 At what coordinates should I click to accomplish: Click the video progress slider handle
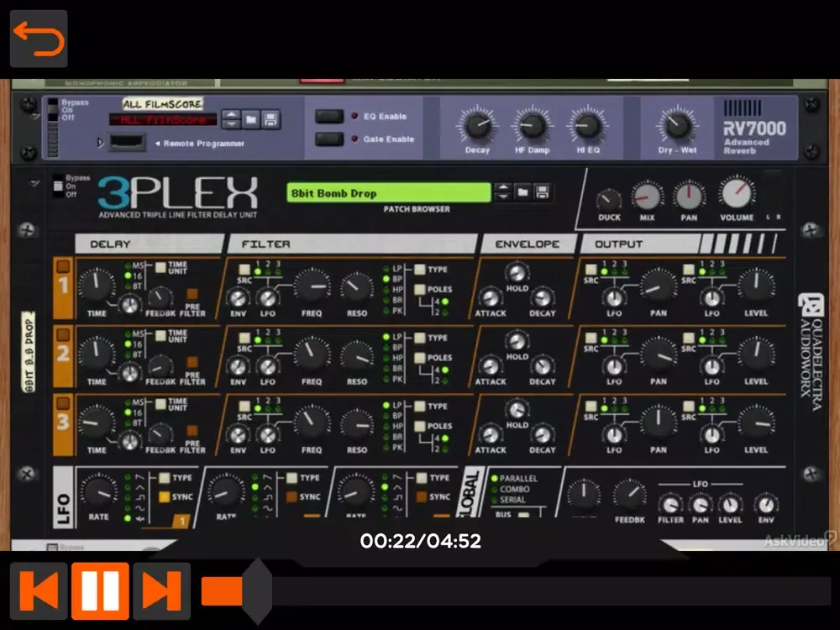point(258,591)
